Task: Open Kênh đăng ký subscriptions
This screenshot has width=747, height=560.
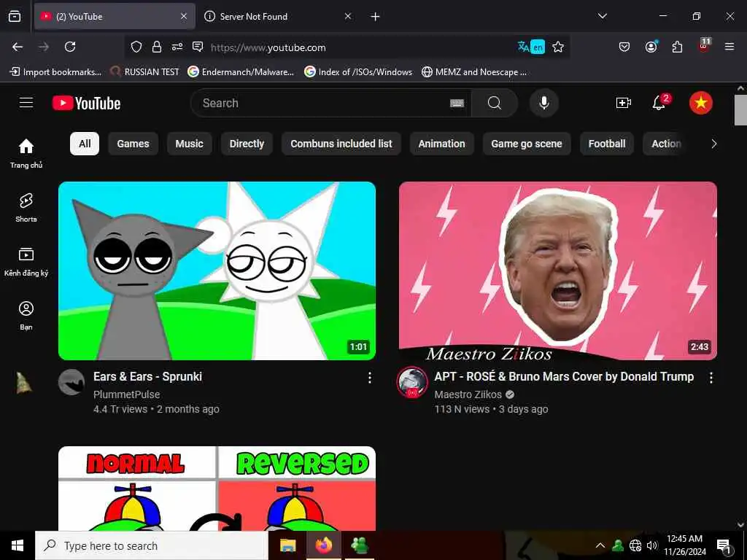Action: (26, 262)
